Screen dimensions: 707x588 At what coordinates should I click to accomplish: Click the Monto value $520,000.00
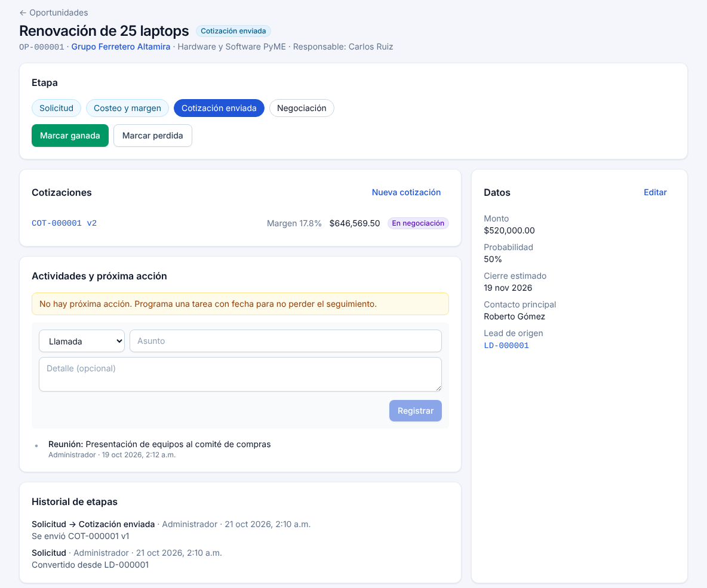(509, 230)
